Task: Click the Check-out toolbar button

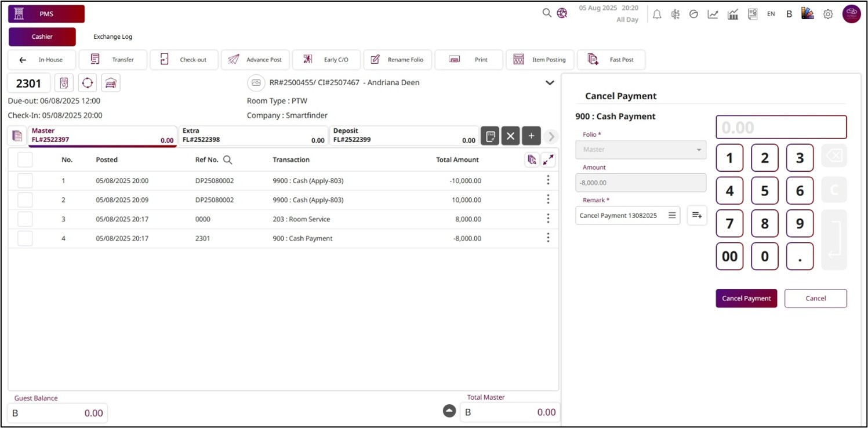Action: pos(184,60)
